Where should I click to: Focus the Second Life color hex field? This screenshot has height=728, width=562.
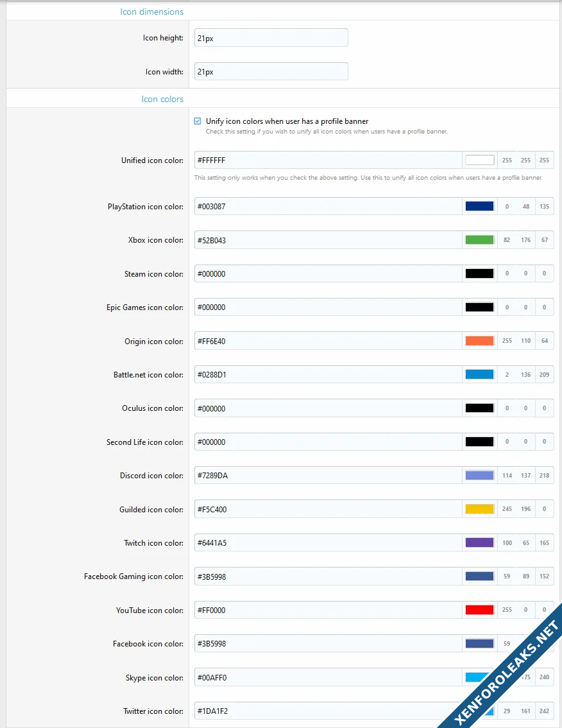pyautogui.click(x=327, y=442)
